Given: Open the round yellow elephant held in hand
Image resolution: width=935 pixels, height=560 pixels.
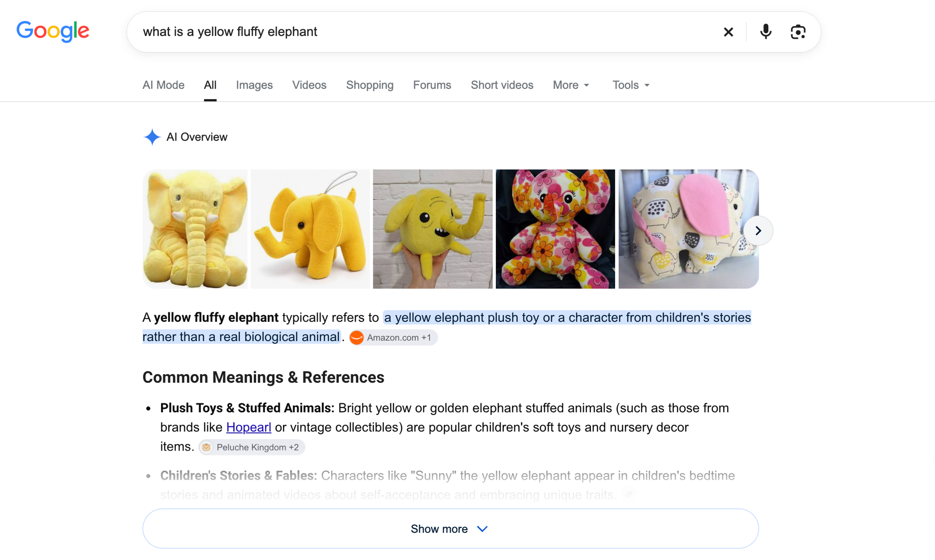Looking at the screenshot, I should coord(433,229).
